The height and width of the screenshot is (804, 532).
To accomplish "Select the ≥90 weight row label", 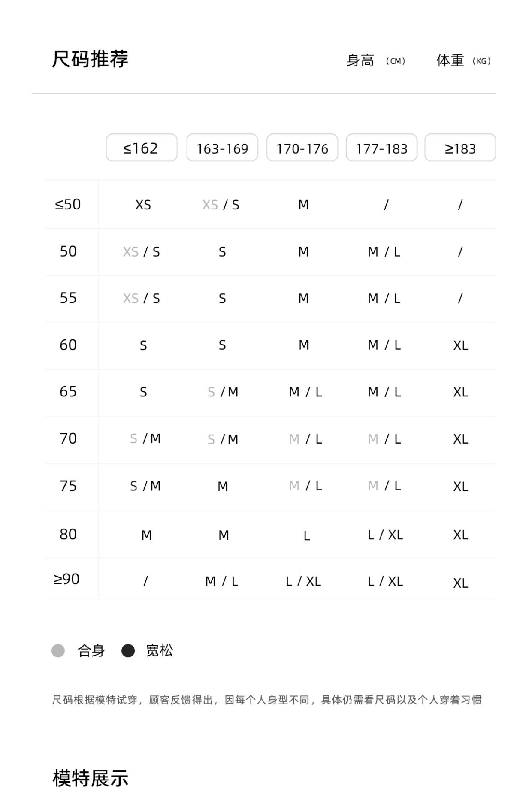I will 66,579.
